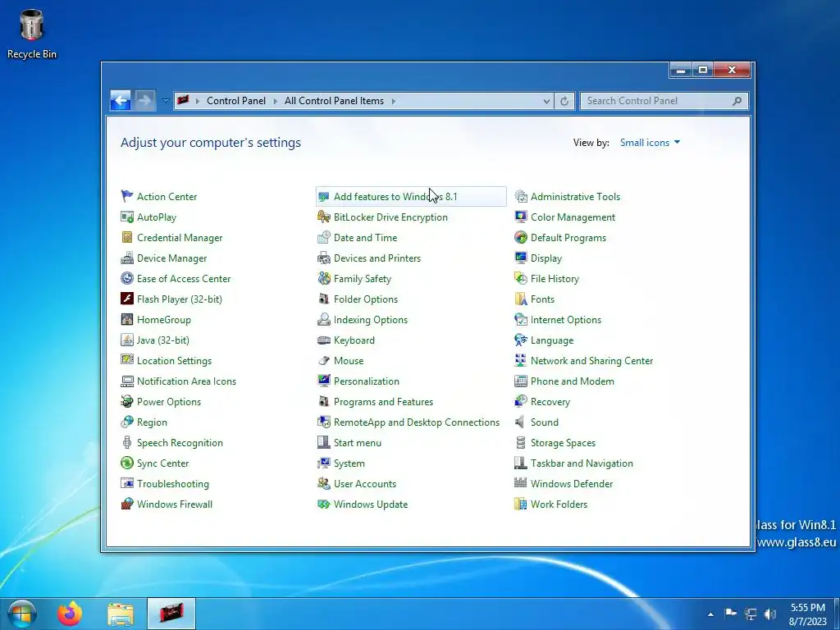Click the BitLocker Drive Encryption icon
The height and width of the screenshot is (630, 840).
(x=323, y=217)
